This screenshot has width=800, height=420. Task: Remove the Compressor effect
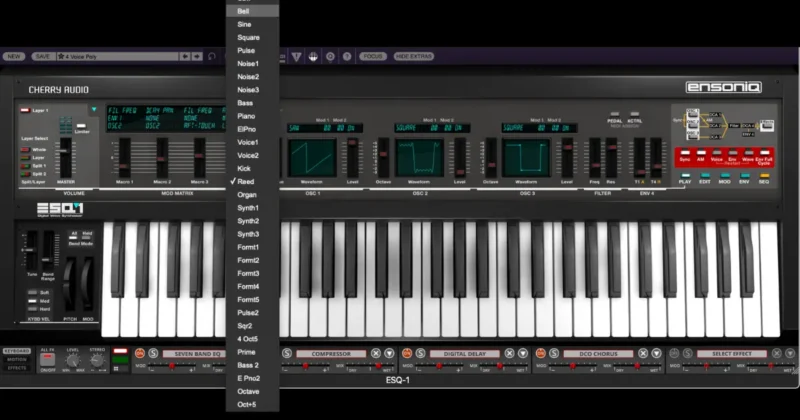click(376, 353)
